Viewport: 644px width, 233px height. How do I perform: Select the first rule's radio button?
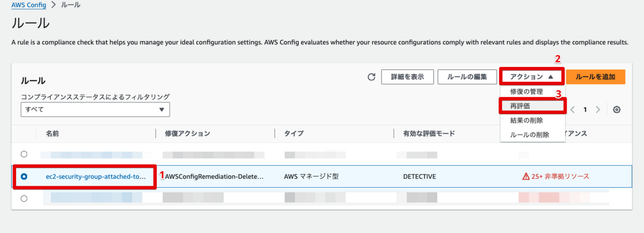pyautogui.click(x=24, y=154)
